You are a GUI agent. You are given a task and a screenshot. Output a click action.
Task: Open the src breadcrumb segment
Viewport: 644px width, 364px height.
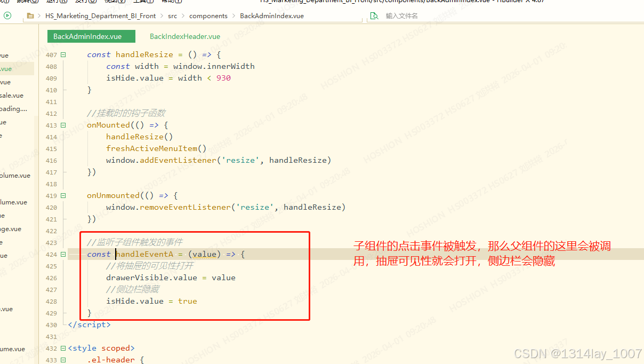click(172, 16)
